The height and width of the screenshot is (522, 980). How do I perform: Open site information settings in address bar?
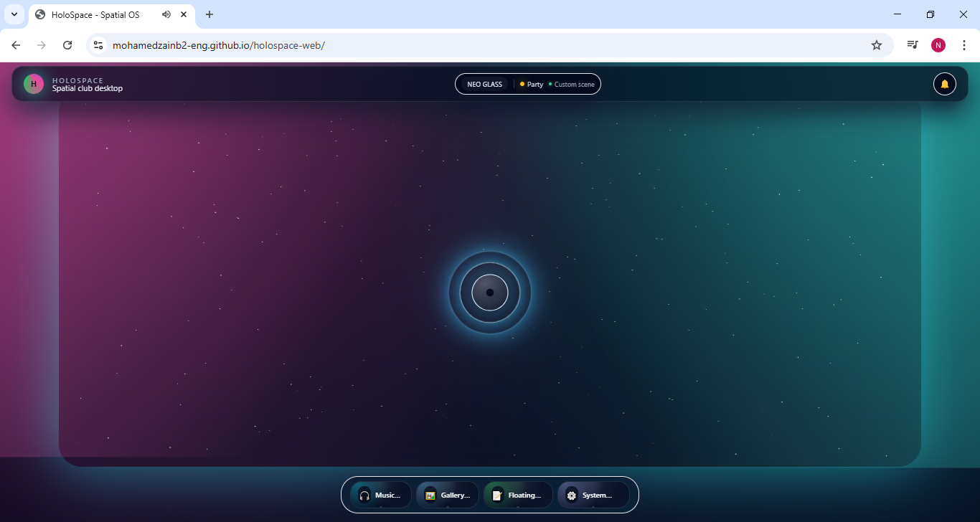click(98, 44)
